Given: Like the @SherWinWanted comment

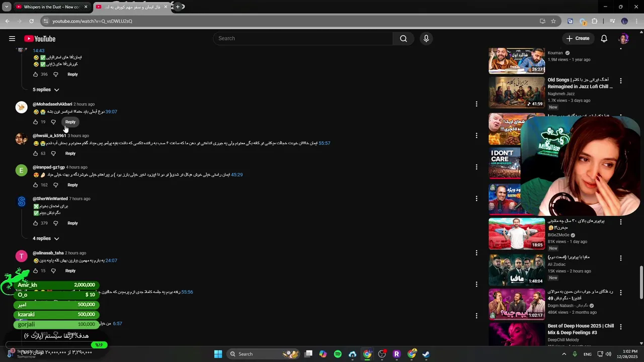Looking at the screenshot, I should (x=35, y=223).
